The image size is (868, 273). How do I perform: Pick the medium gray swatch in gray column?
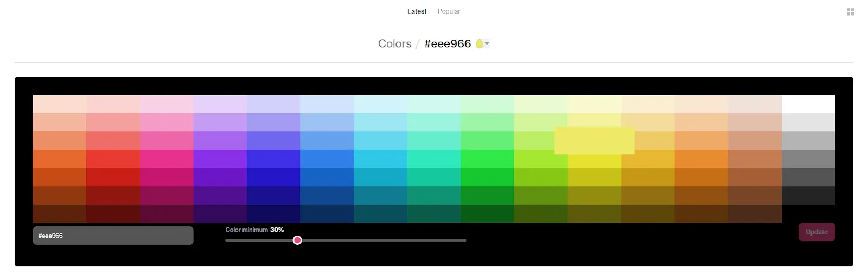click(x=808, y=159)
